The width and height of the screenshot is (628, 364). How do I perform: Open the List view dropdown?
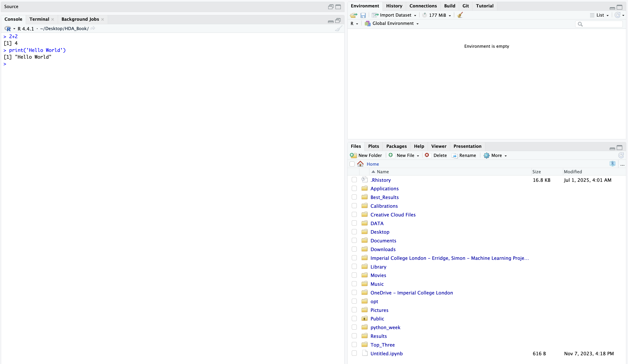(607, 16)
